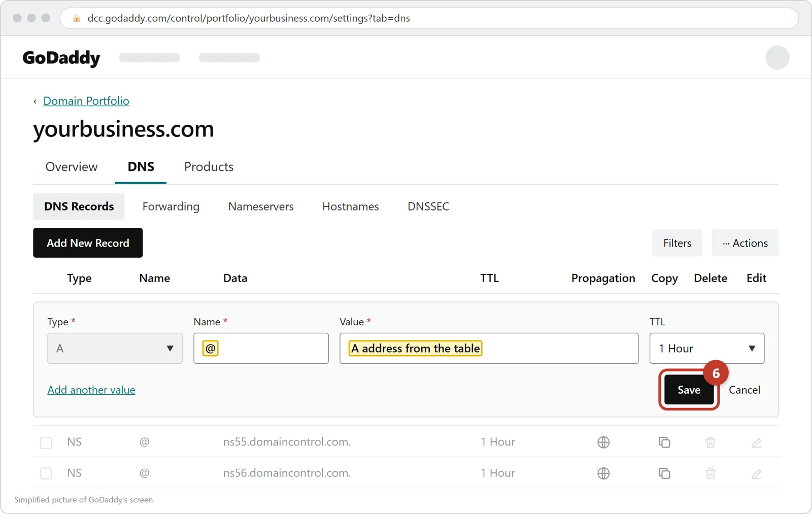
Task: Copy the ns55.domaincontrol.com NS record
Action: [x=664, y=442]
